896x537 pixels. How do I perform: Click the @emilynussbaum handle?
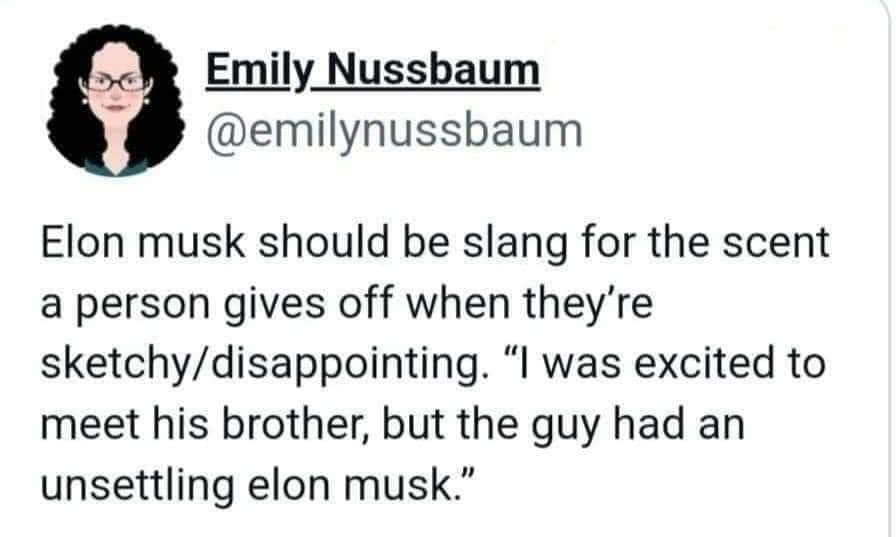(x=393, y=131)
